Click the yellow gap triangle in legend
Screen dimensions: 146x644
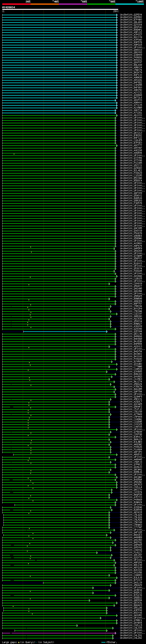tap(19, 642)
